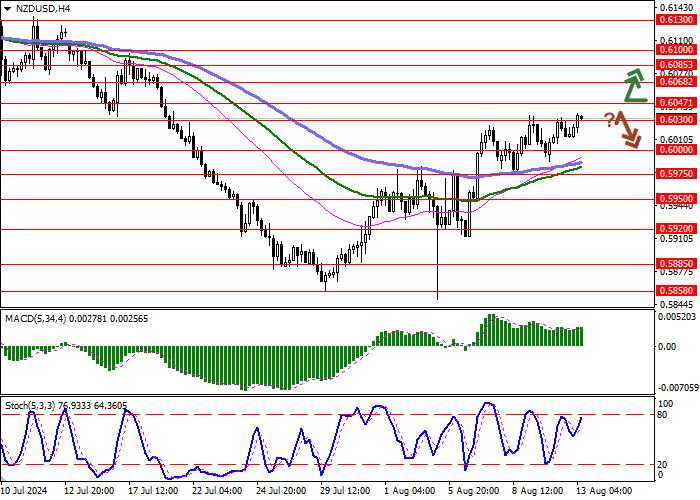Select the 0.60853 price level label
This screenshot has height=500, width=700.
click(676, 65)
